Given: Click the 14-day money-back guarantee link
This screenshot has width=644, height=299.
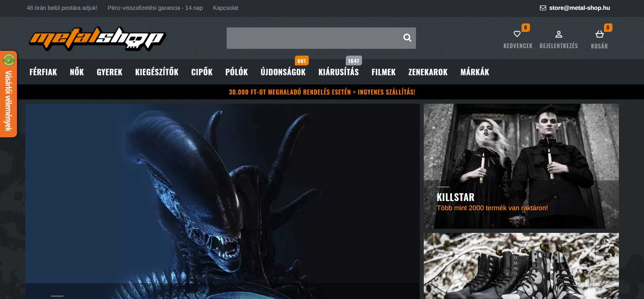Looking at the screenshot, I should (x=155, y=8).
